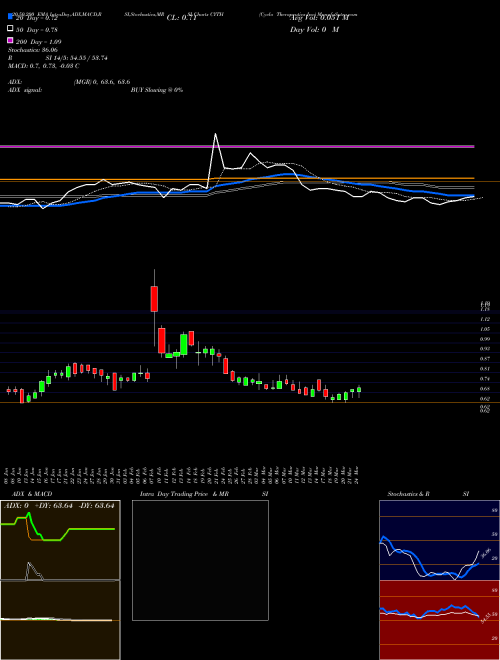This screenshot has width=500, height=660.
Task: Click the 'Intra Day Trading Price & MR' title
Action: (x=184, y=494)
